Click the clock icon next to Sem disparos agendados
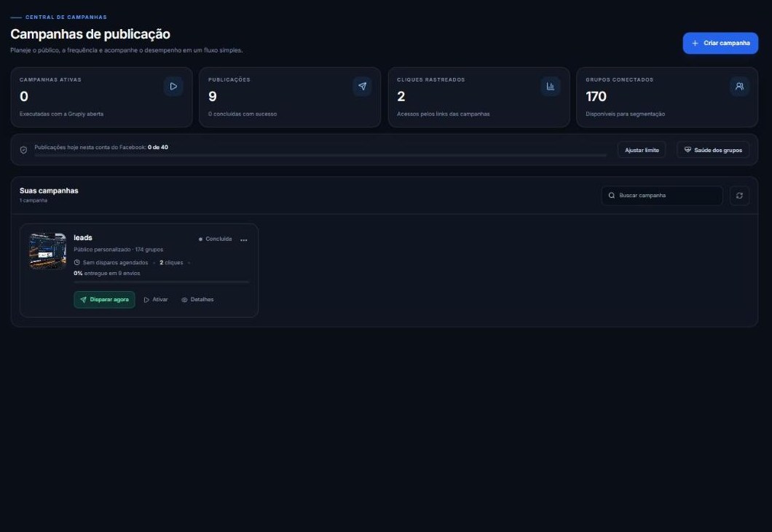Viewport: 772px width, 532px height. (76, 262)
